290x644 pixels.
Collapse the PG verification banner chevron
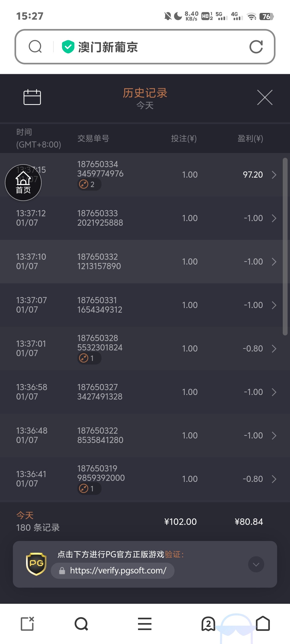click(256, 564)
